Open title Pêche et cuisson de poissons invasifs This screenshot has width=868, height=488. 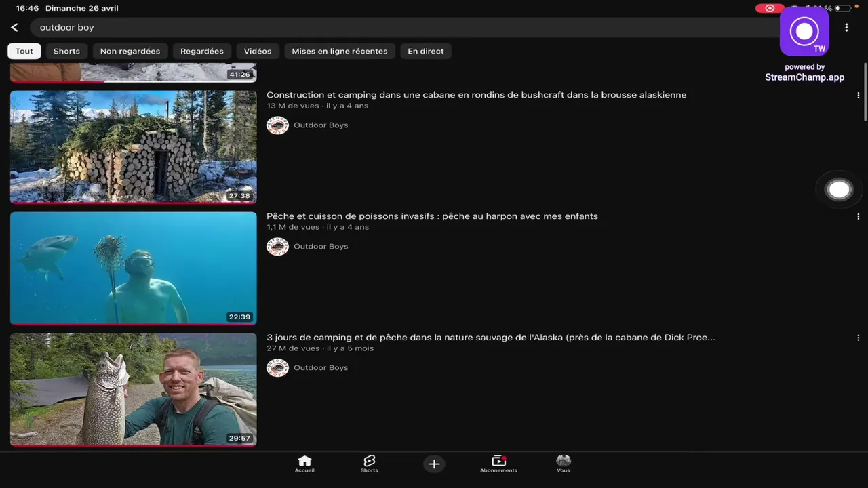(x=432, y=216)
